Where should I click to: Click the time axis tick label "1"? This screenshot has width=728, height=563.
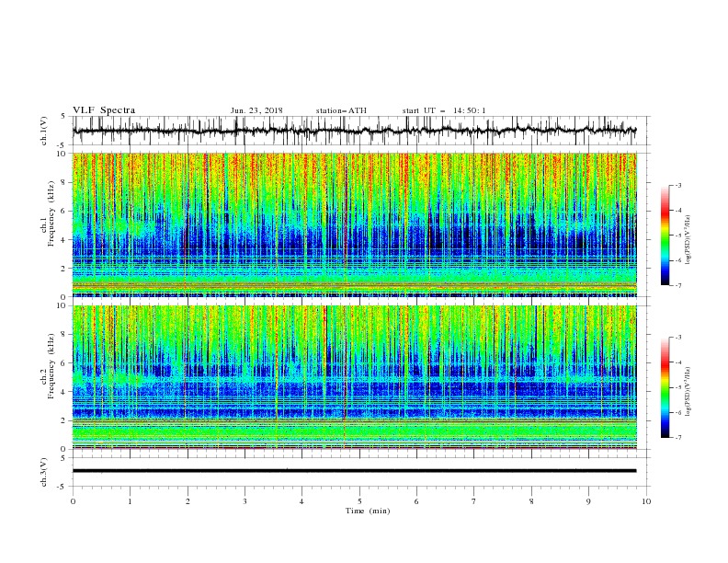130,501
